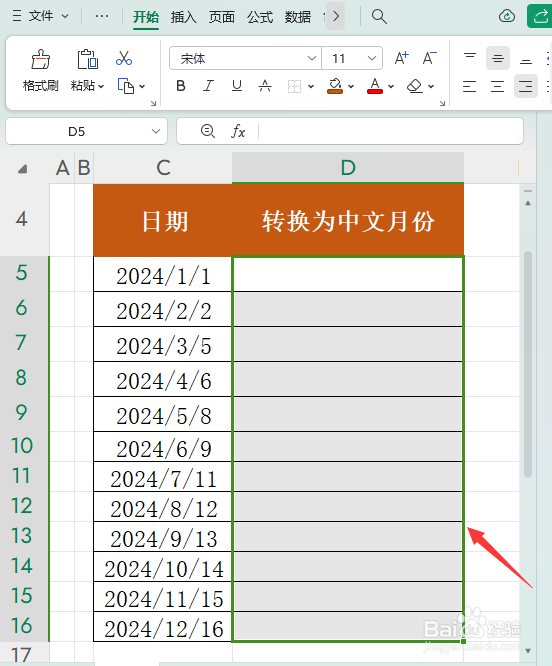The height and width of the screenshot is (666, 552).
Task: Switch to the 插入 Insert tab
Action: pyautogui.click(x=183, y=17)
